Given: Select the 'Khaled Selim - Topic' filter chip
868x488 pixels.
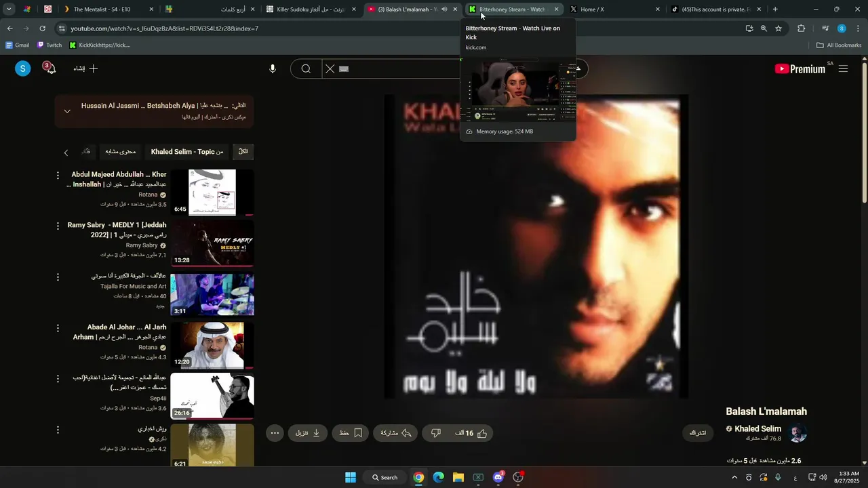Looking at the screenshot, I should tap(187, 152).
